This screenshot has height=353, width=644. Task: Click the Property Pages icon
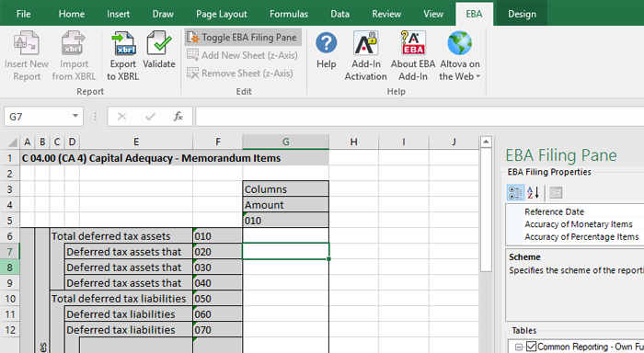pos(556,192)
